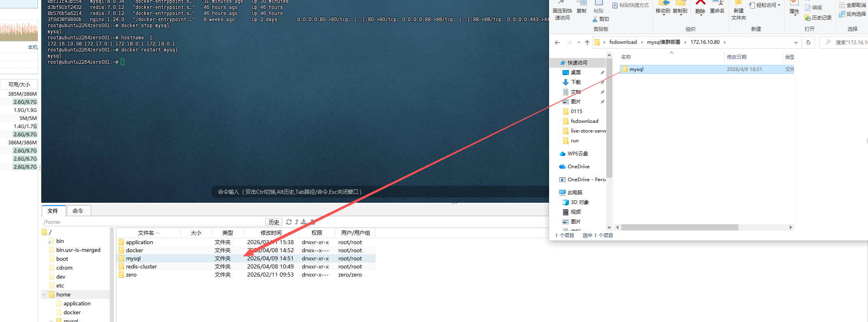This screenshot has width=868, height=322.
Task: Click the chevron after 172.16.10.80 in the breadcrumb
Action: (725, 42)
